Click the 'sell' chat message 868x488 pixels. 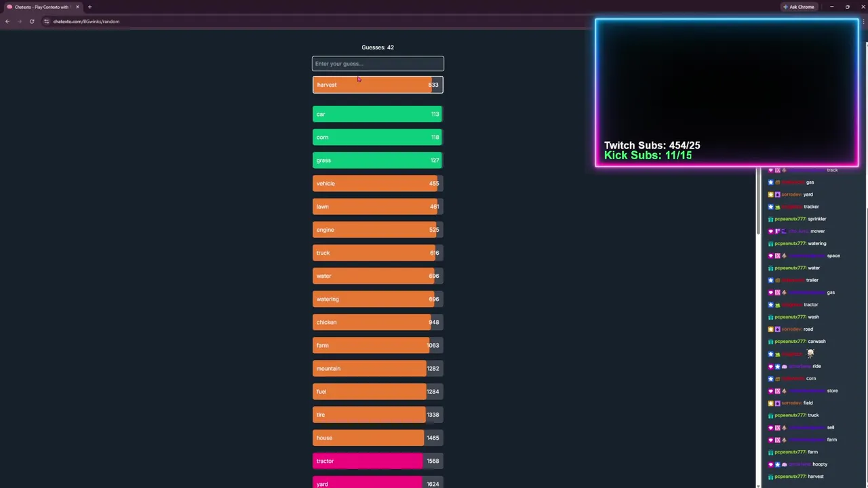tap(830, 428)
